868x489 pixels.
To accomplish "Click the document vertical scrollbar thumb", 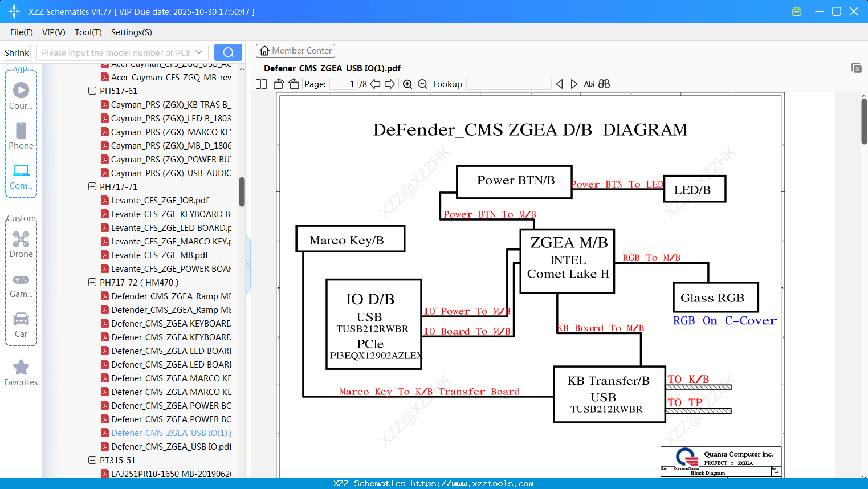I will point(864,121).
